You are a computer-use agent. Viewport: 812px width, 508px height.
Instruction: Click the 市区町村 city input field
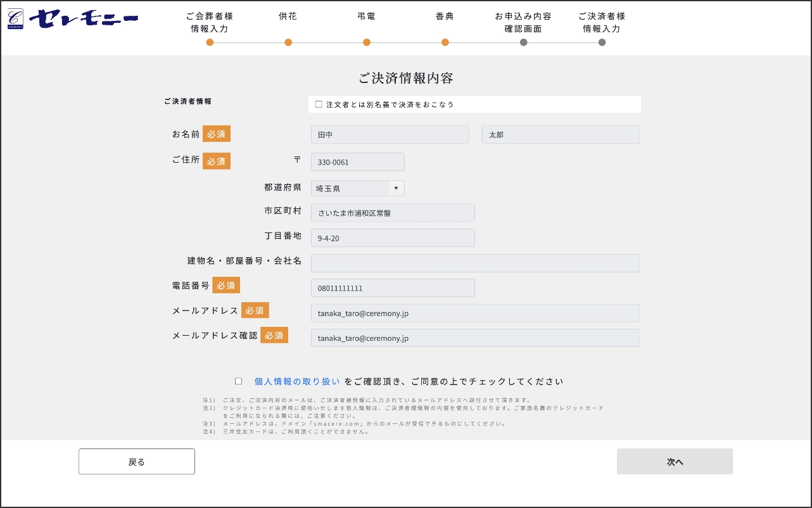pos(393,213)
